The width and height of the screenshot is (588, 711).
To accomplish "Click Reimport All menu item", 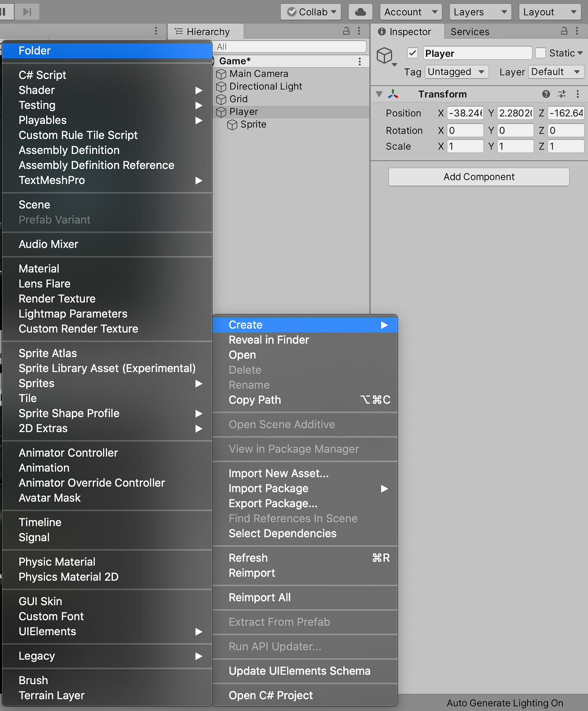I will (305, 598).
